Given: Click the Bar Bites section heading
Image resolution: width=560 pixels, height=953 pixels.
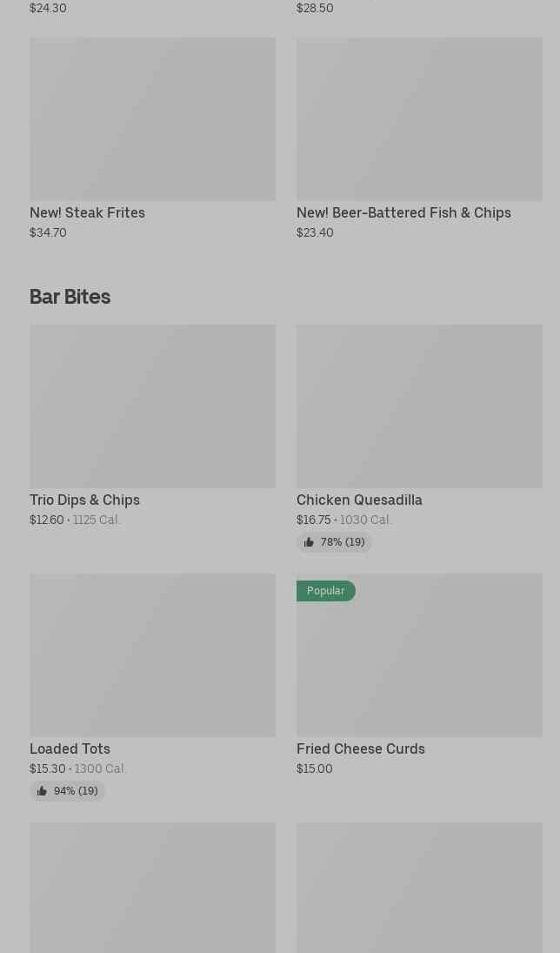Looking at the screenshot, I should 70,297.
